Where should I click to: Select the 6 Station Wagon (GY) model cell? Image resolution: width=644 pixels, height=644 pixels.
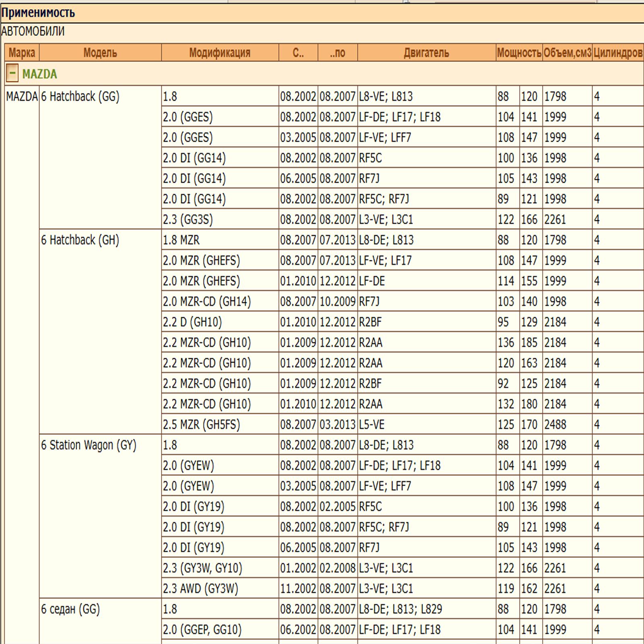click(x=89, y=445)
